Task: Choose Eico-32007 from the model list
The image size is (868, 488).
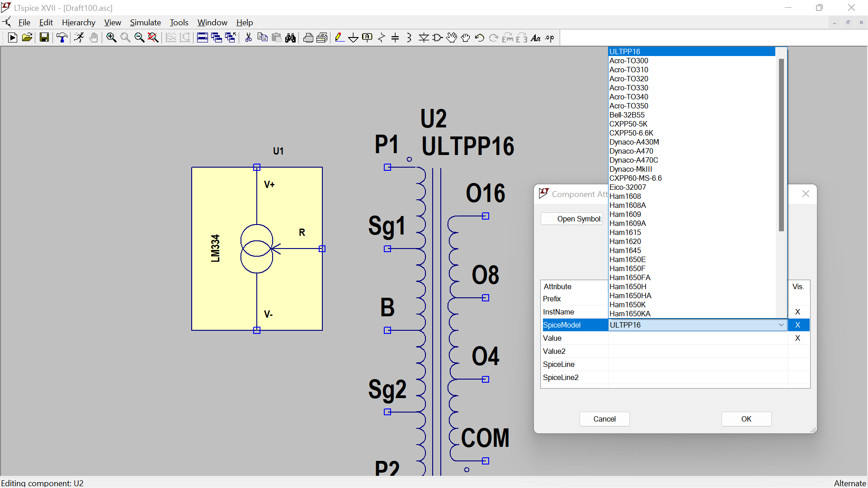Action: pos(692,187)
